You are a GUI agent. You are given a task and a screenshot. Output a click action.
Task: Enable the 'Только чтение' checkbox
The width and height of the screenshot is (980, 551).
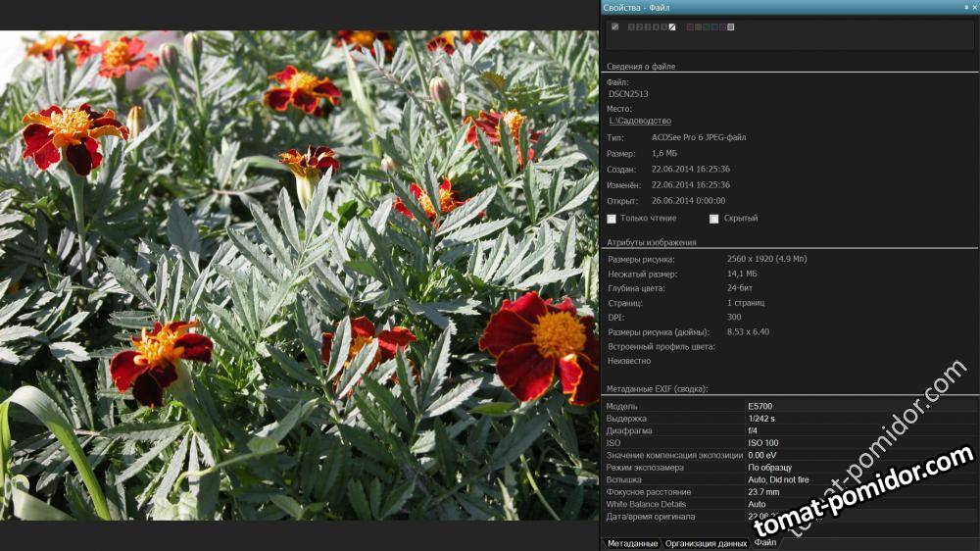(612, 219)
